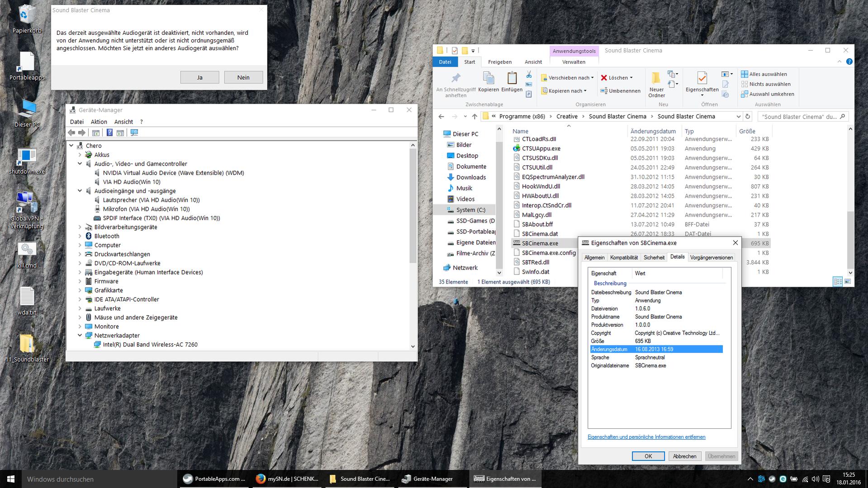868x488 pixels.
Task: Click Nein in the Sound Blaster Cinema dialog
Action: click(243, 77)
